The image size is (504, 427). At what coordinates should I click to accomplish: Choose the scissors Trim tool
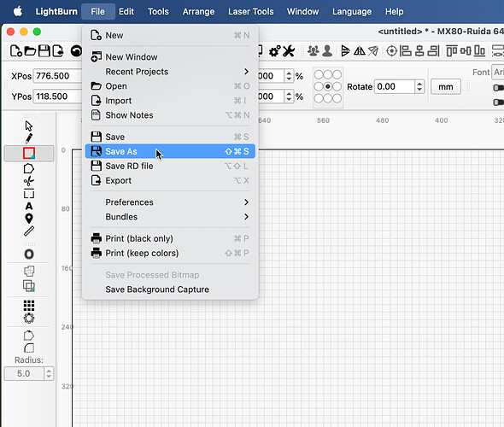28,181
